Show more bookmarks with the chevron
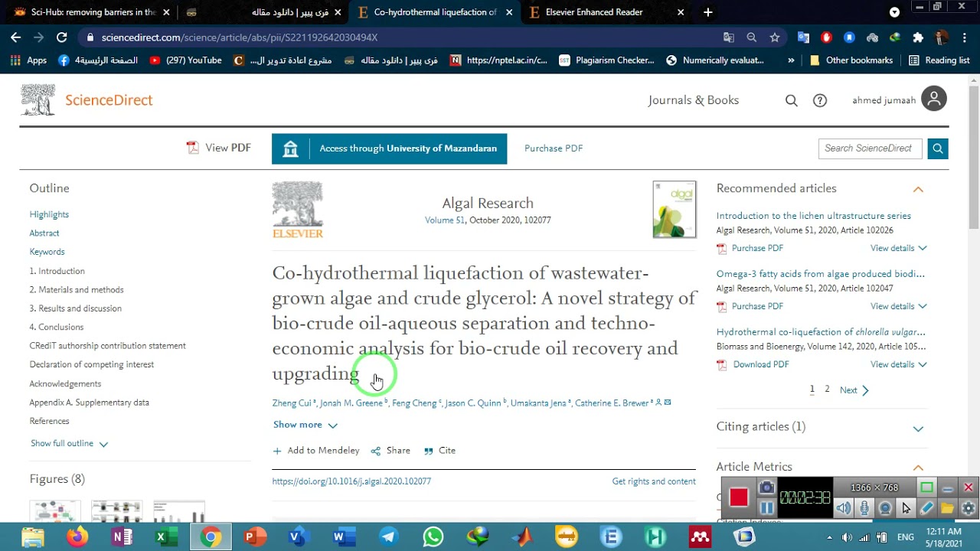 791,60
